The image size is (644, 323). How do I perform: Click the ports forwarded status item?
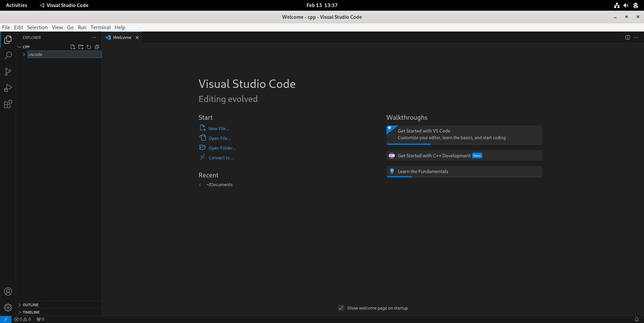pos(40,319)
